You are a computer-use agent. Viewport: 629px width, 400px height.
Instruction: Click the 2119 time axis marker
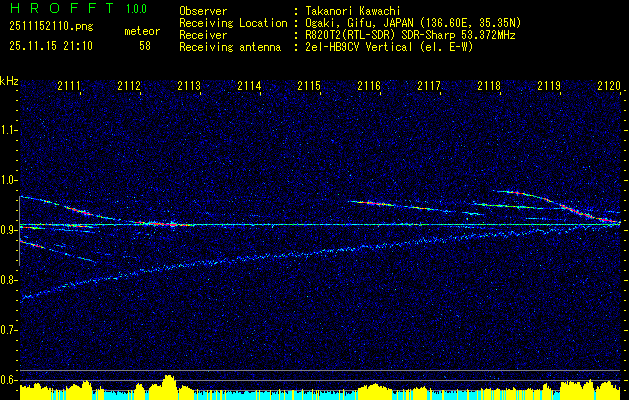click(x=549, y=85)
